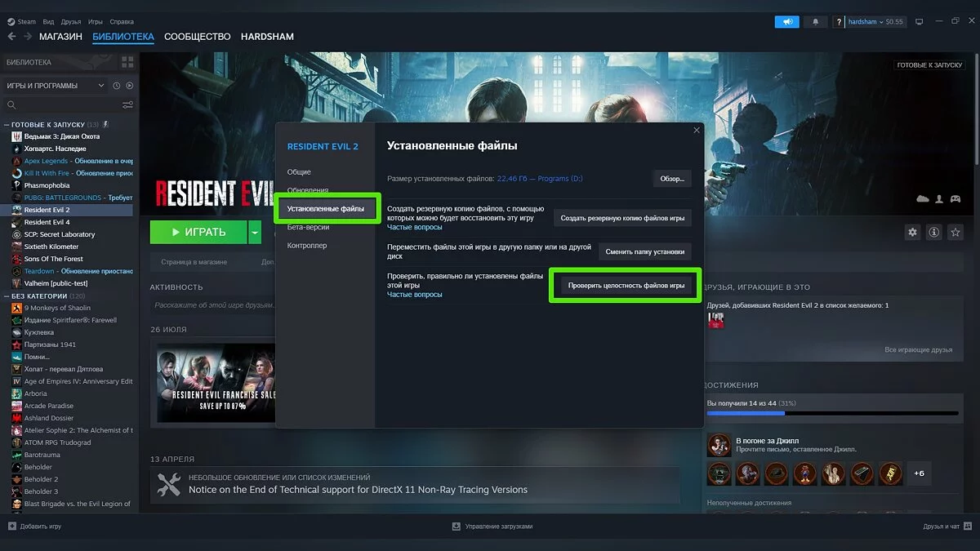Go back with the left arrow button
Image resolution: width=980 pixels, height=551 pixels.
[x=11, y=37]
